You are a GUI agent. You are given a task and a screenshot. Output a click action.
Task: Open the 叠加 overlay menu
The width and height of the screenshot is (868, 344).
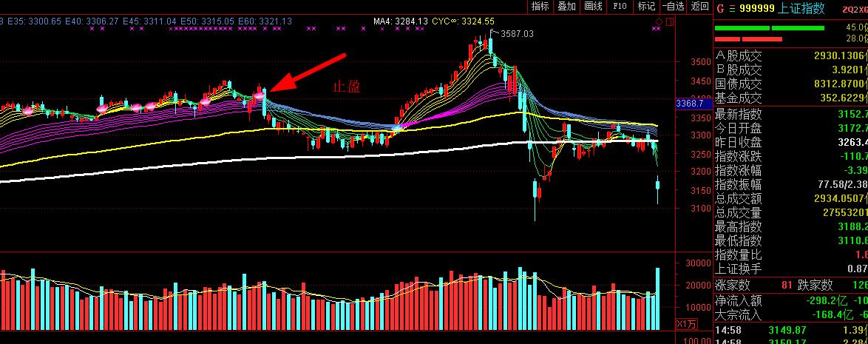(566, 7)
